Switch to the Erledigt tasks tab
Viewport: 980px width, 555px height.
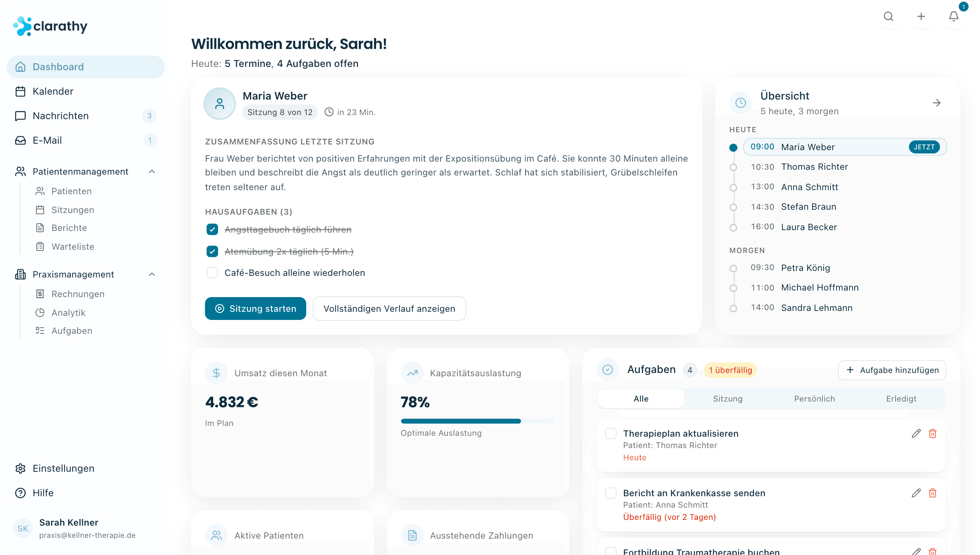901,399
